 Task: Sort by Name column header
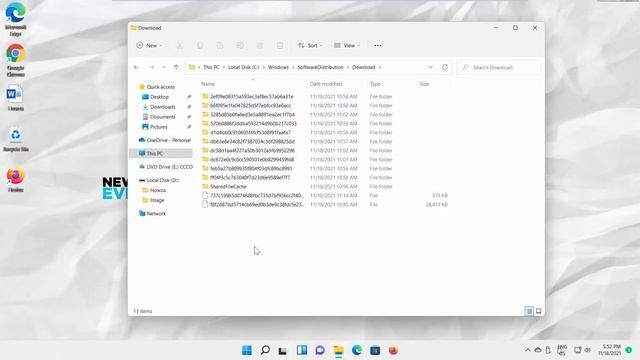tap(208, 84)
